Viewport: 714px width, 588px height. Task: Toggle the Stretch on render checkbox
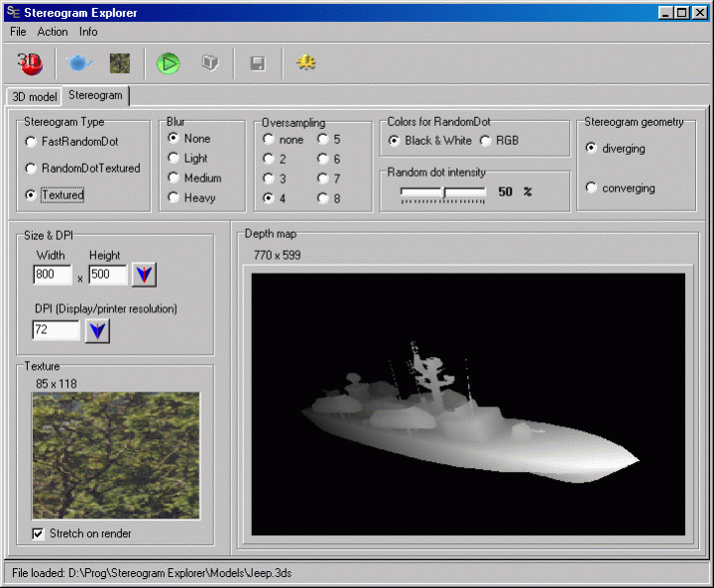[x=39, y=533]
